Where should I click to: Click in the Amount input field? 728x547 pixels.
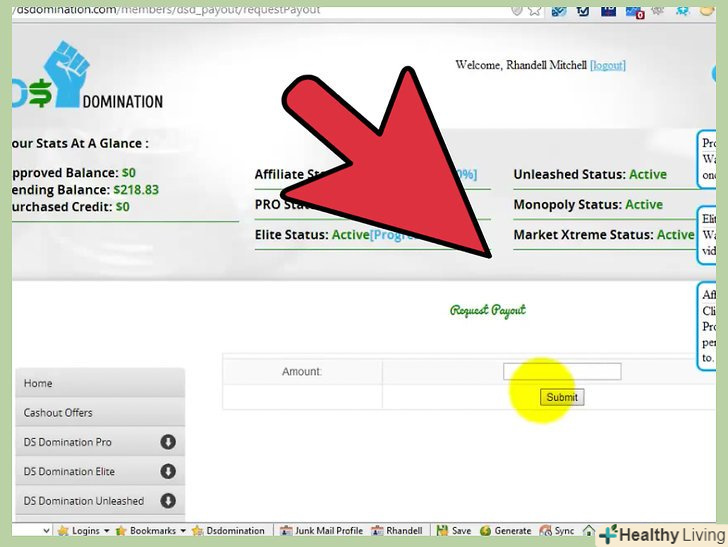click(x=562, y=371)
